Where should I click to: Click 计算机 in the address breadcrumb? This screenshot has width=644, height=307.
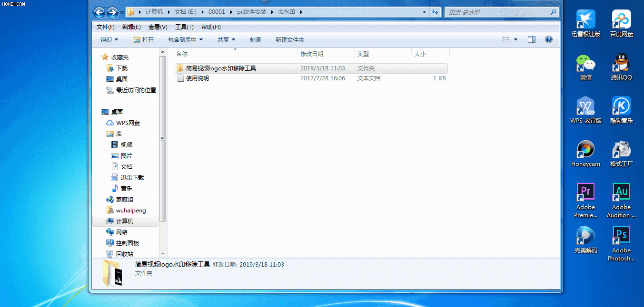point(153,12)
